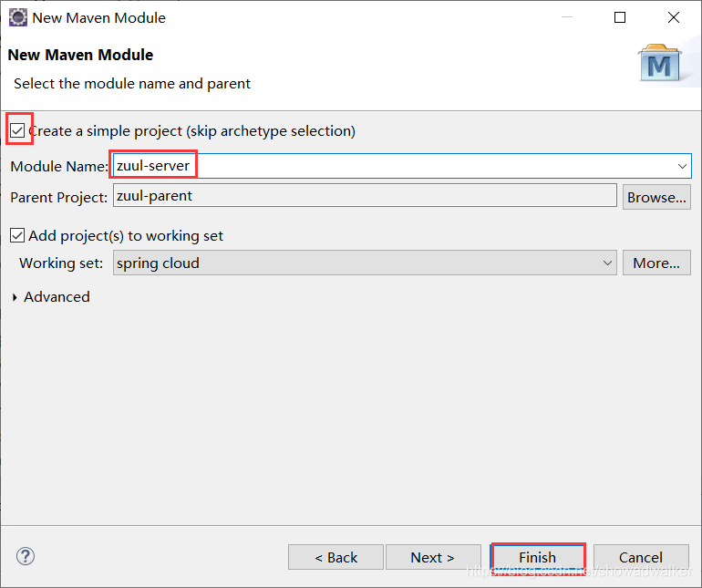Image resolution: width=702 pixels, height=588 pixels.
Task: Click the Next > button
Action: coord(433,557)
